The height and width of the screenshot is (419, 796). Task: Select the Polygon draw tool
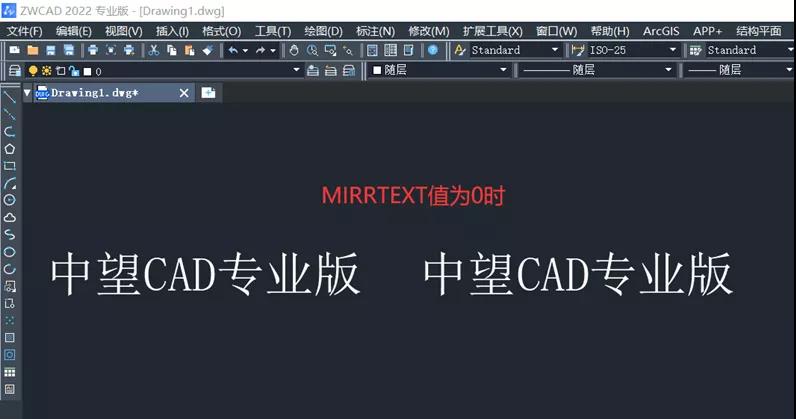pyautogui.click(x=9, y=149)
